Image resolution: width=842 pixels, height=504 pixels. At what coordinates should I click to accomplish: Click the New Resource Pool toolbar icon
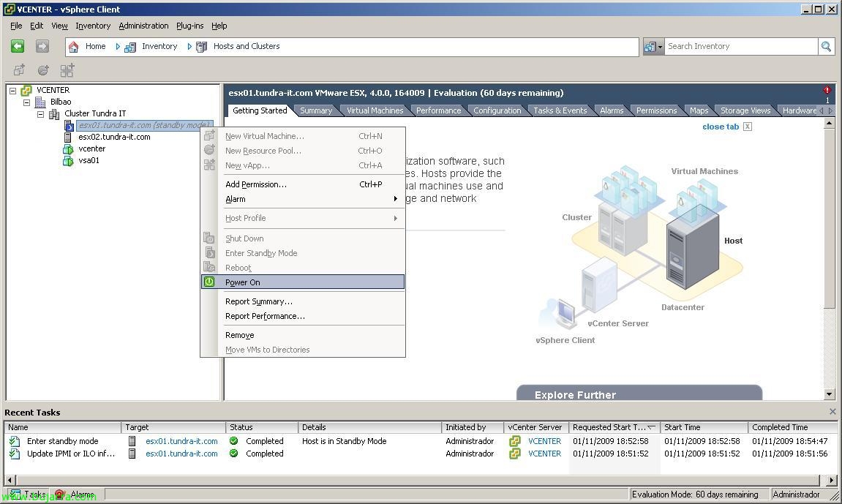click(43, 69)
